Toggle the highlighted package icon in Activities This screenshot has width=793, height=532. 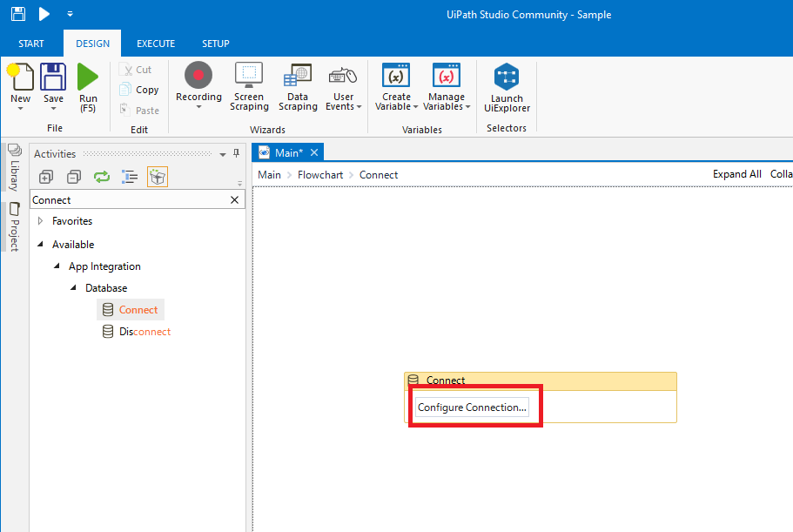click(158, 177)
